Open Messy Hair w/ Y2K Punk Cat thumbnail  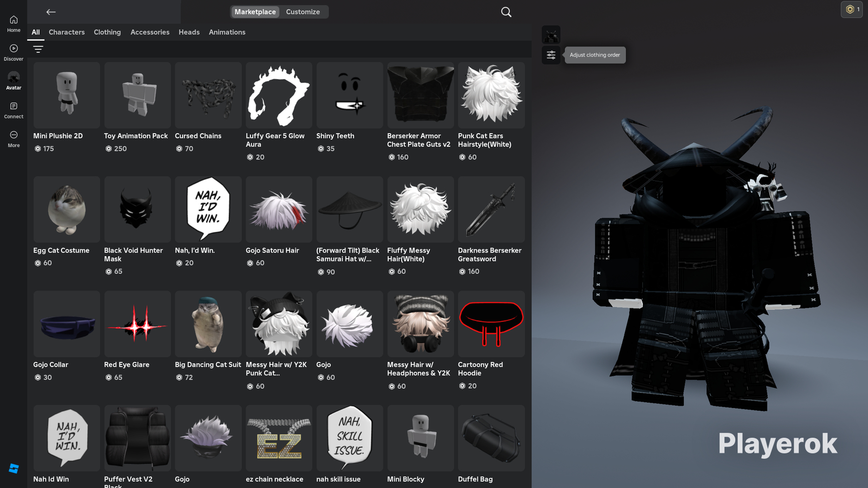point(279,324)
